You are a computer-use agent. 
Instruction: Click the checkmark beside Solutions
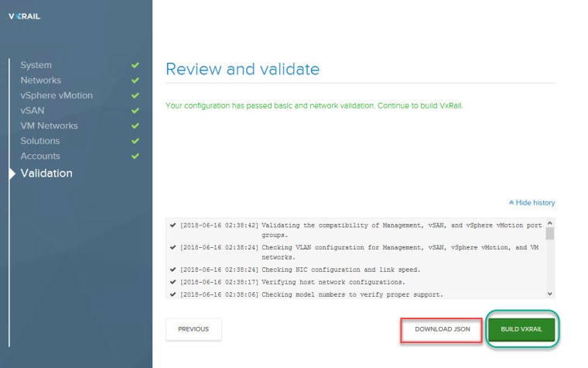click(135, 141)
